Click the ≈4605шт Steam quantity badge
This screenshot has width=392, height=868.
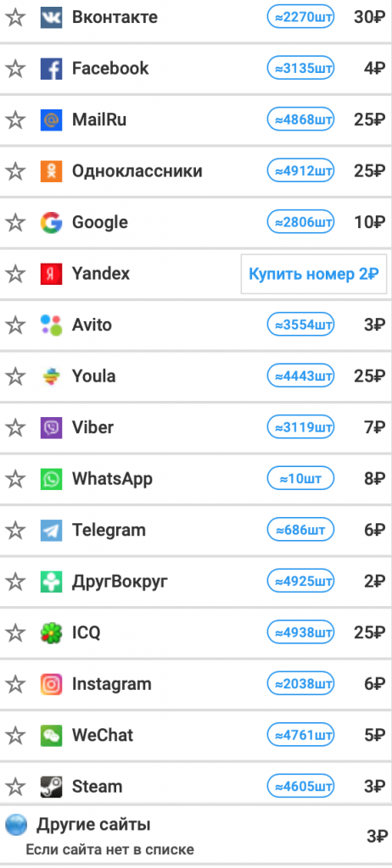point(301,787)
